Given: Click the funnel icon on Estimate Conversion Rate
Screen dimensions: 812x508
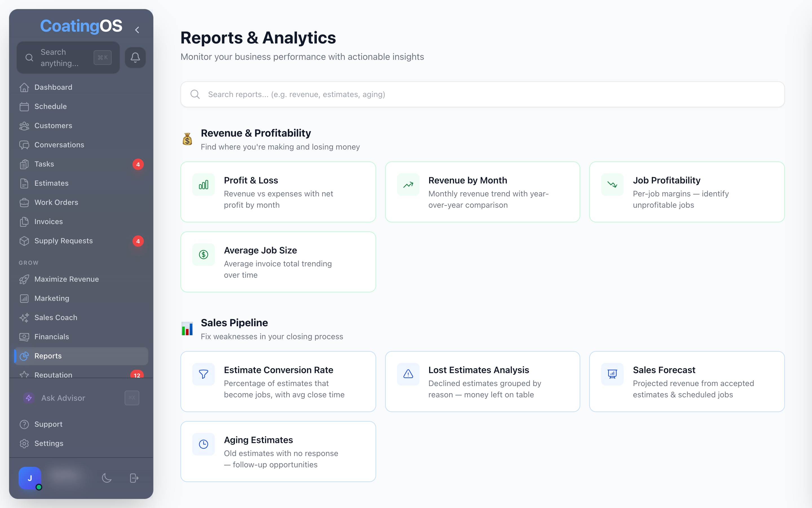Looking at the screenshot, I should 203,374.
